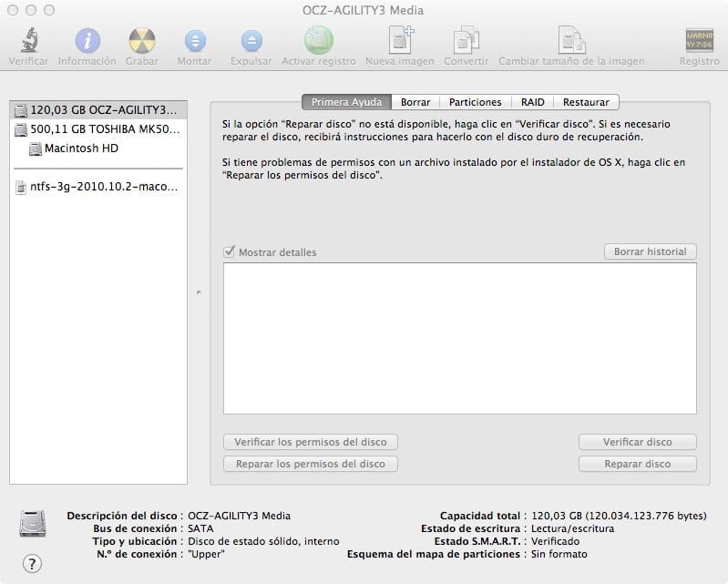
Task: Click the Expulsar eject icon
Action: 251,41
